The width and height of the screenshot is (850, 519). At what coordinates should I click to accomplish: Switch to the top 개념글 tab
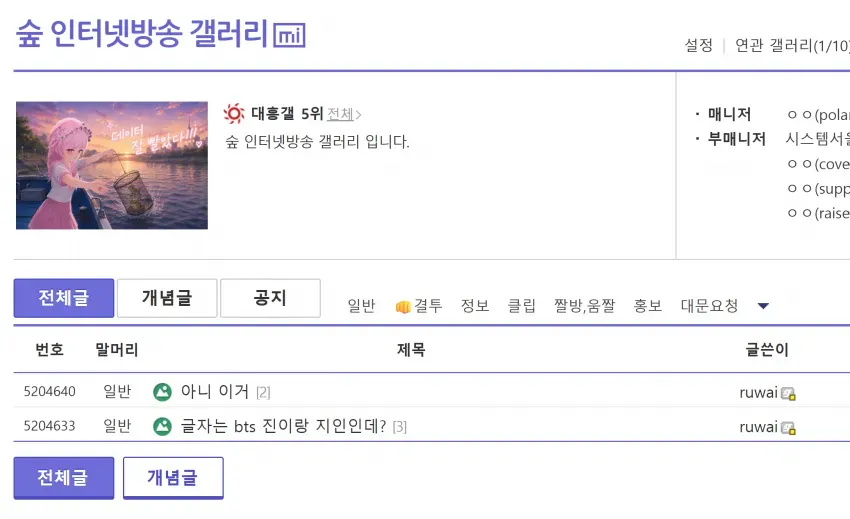tap(167, 298)
